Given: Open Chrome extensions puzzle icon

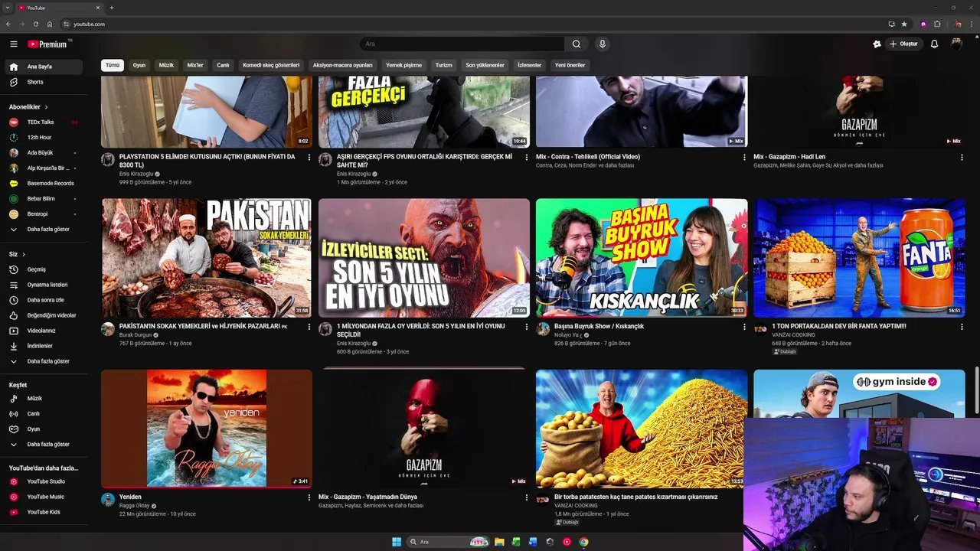Looking at the screenshot, I should click(x=937, y=24).
